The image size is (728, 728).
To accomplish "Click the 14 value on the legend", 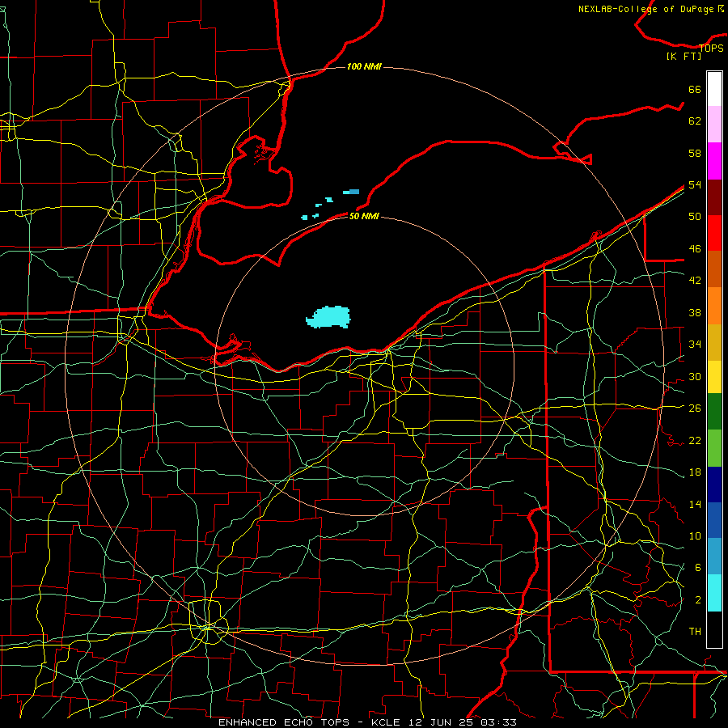I will 695,504.
